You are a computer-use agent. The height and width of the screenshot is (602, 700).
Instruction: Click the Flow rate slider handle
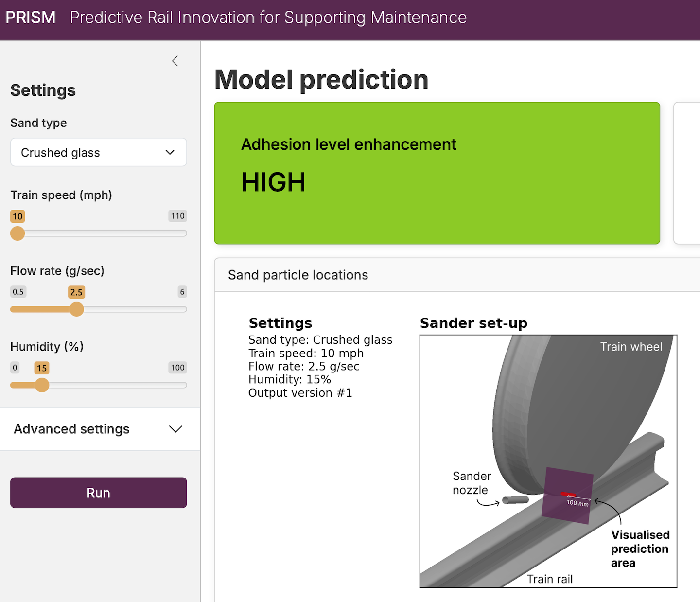coord(76,309)
